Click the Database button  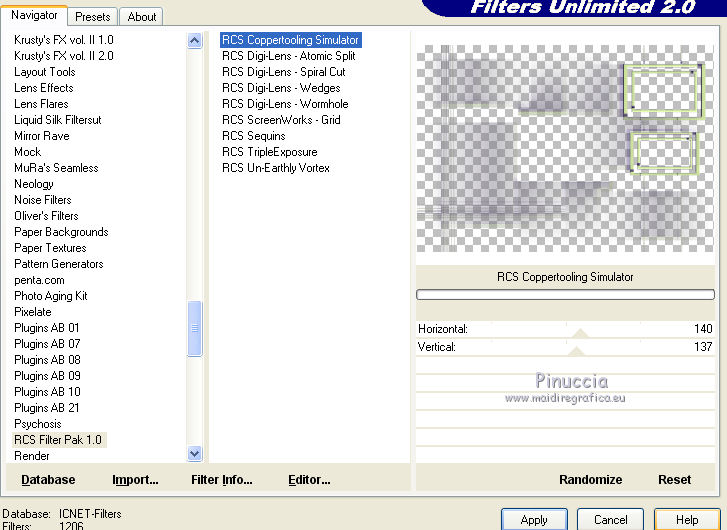(x=48, y=479)
